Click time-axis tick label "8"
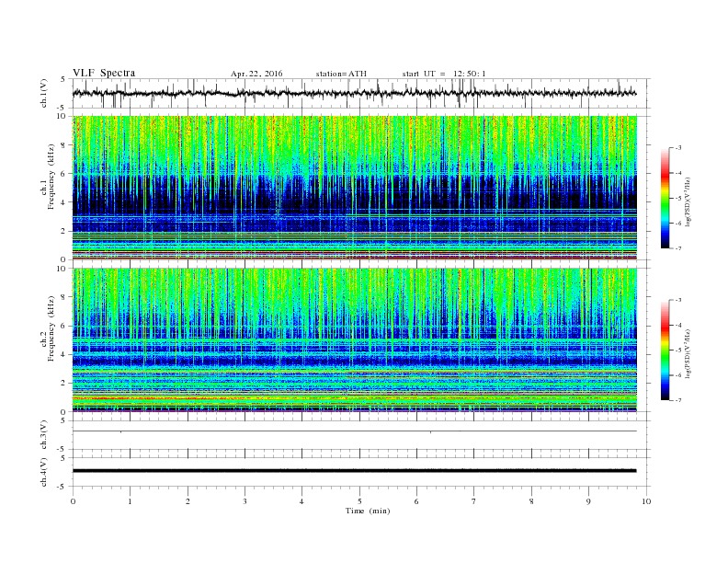The image size is (728, 563). [x=531, y=501]
